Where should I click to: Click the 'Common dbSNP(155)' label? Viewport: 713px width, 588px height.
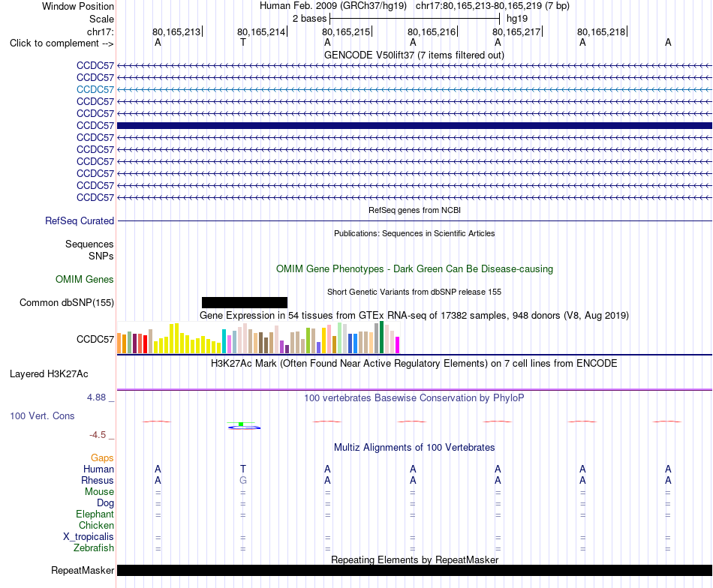pyautogui.click(x=67, y=303)
